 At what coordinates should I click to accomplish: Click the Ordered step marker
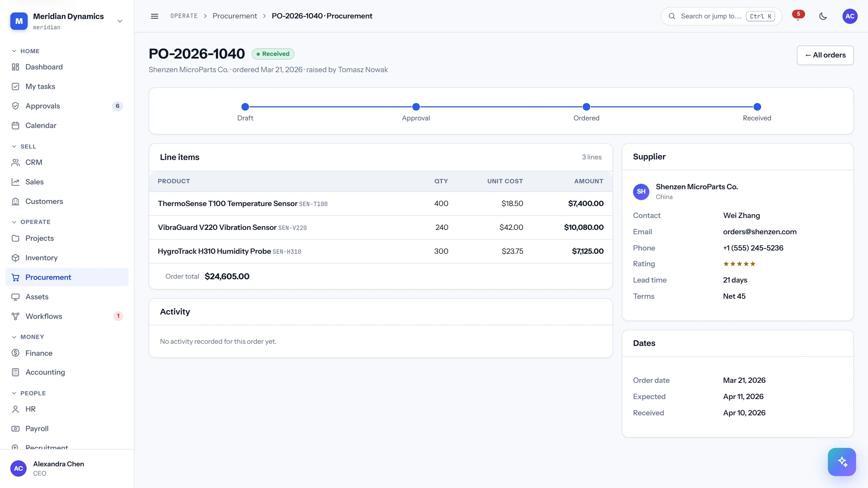pos(586,107)
